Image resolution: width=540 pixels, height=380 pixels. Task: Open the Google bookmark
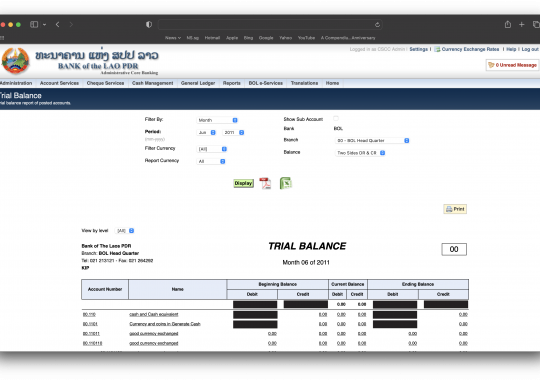266,38
